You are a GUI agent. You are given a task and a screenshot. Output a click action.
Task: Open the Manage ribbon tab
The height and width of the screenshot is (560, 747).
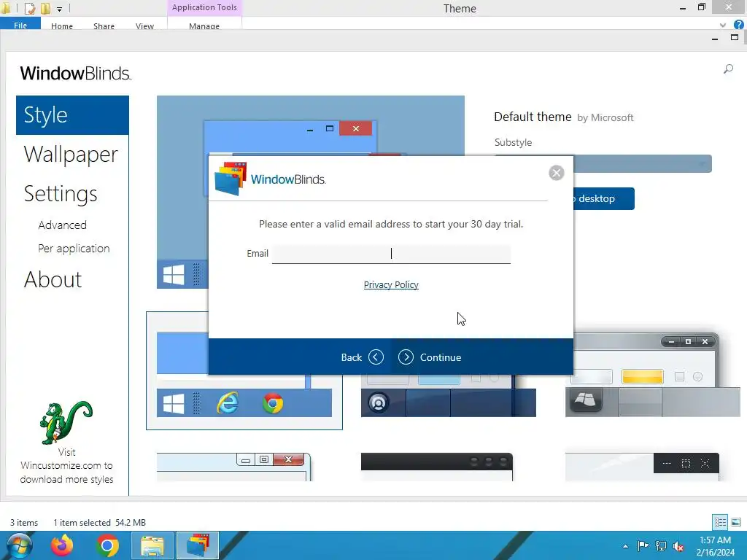pos(204,26)
